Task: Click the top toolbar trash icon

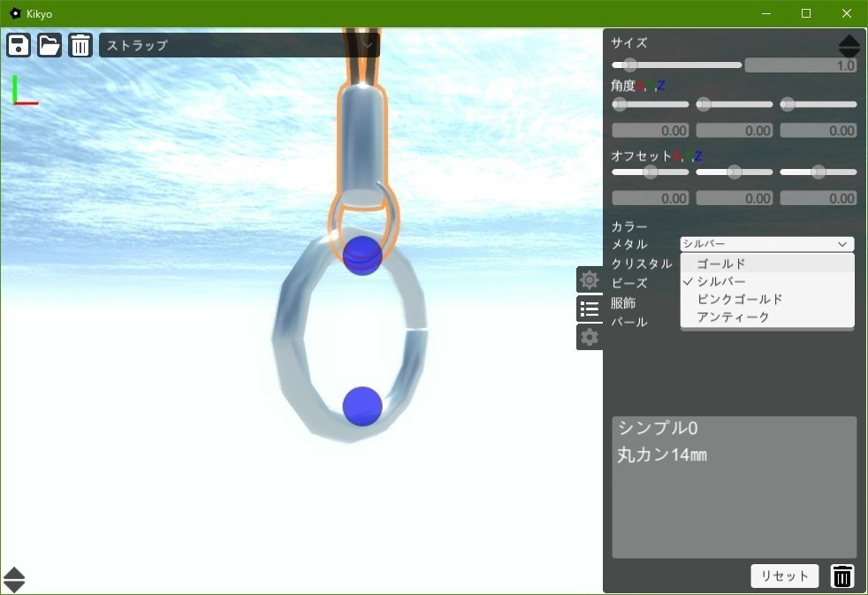Action: coord(80,45)
